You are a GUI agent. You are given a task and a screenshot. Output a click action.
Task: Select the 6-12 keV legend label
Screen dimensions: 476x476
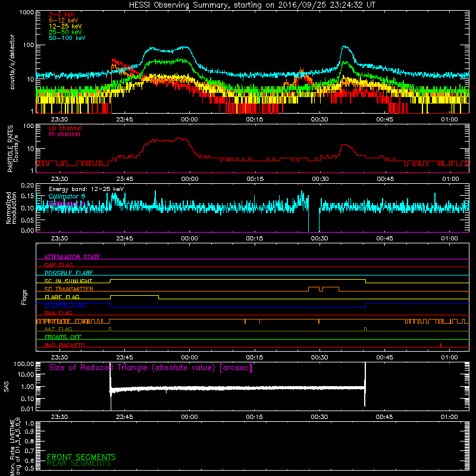point(64,20)
